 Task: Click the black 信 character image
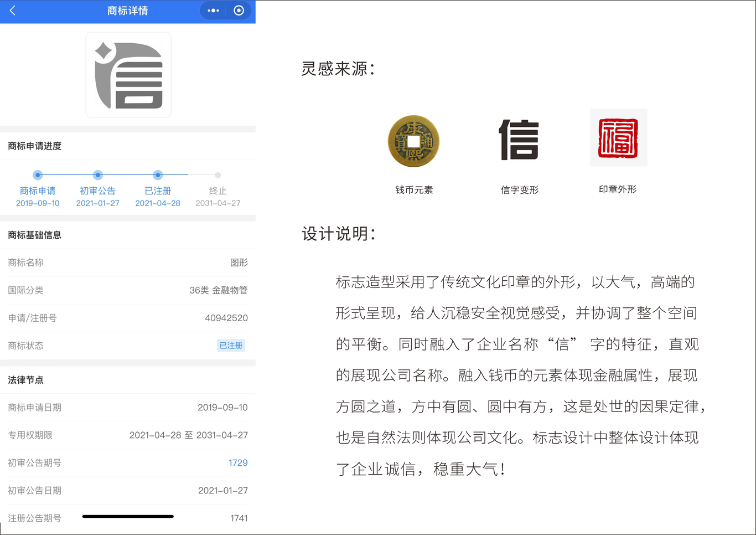pyautogui.click(x=519, y=140)
